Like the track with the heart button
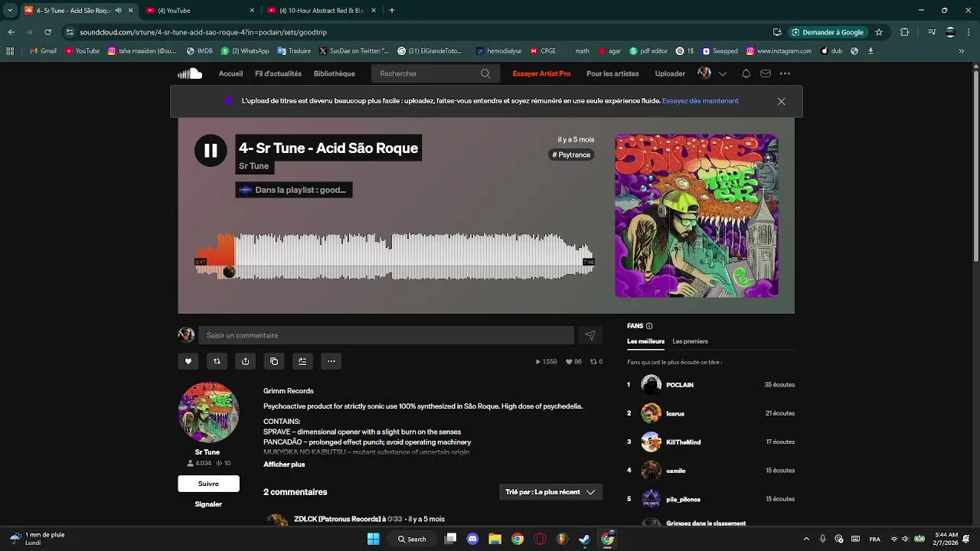The image size is (980, 551). (x=188, y=361)
